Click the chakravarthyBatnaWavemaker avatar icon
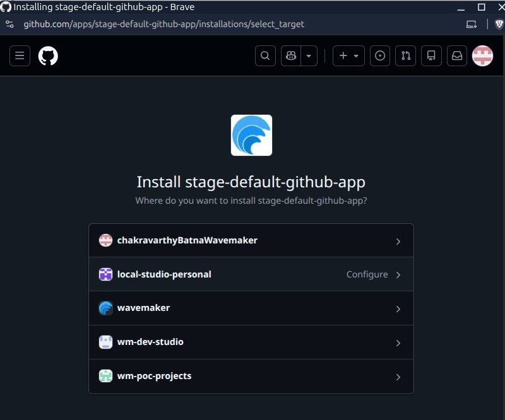The image size is (505, 420). pyautogui.click(x=105, y=240)
